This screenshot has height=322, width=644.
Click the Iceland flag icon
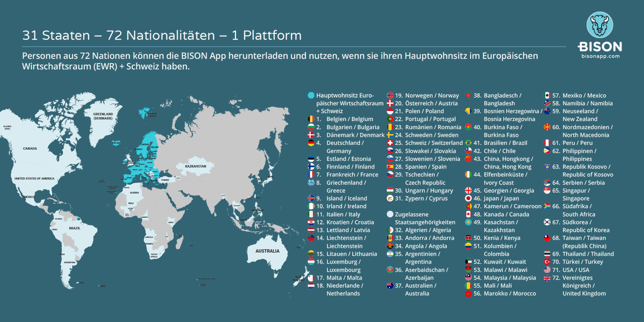(311, 199)
